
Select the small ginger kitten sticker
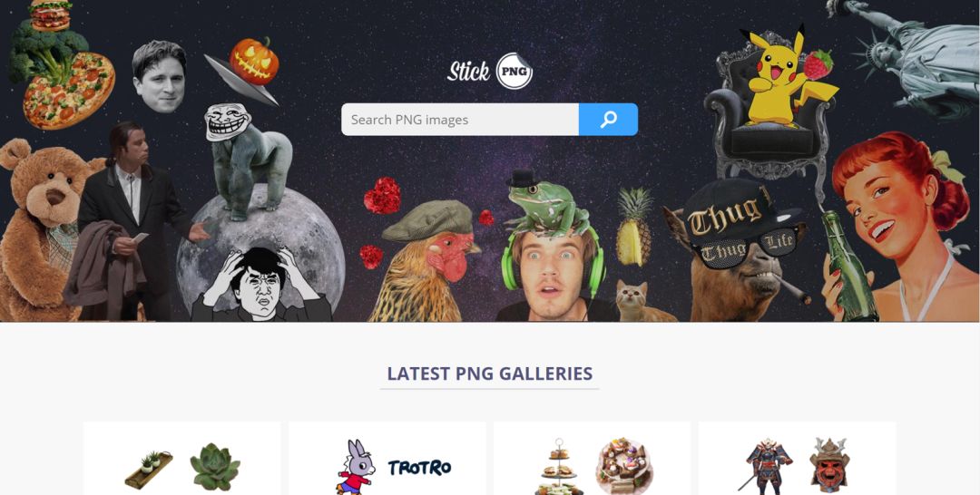pos(635,301)
